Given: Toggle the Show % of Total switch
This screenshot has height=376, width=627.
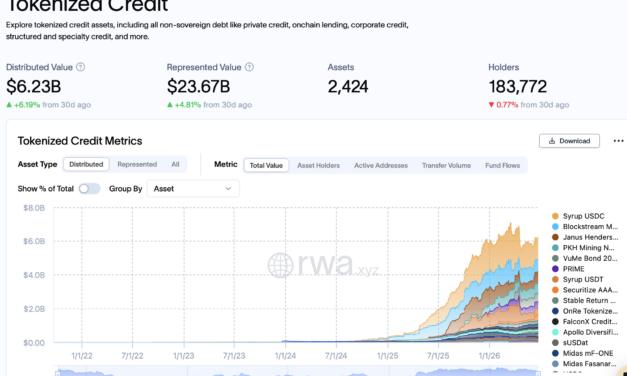Looking at the screenshot, I should [x=89, y=189].
